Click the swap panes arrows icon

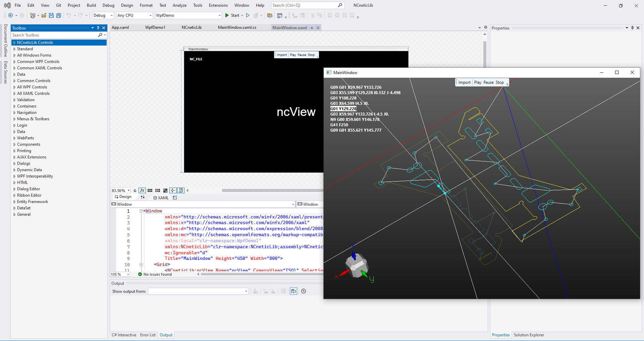click(x=143, y=197)
